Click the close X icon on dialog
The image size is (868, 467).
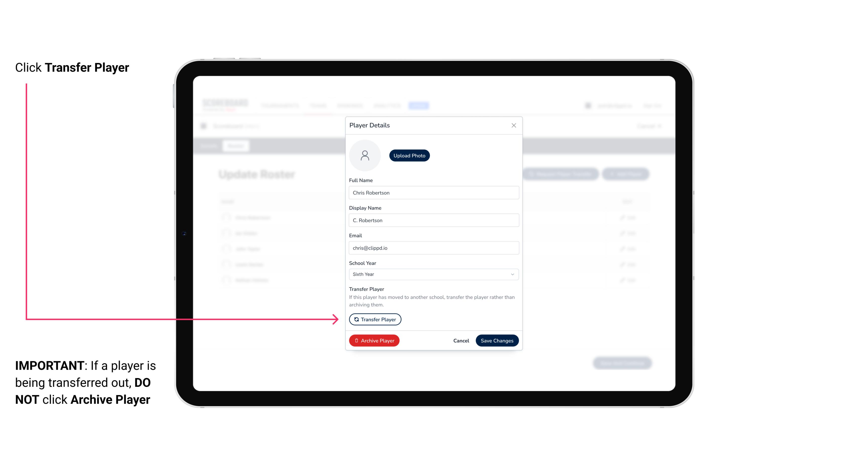tap(514, 125)
